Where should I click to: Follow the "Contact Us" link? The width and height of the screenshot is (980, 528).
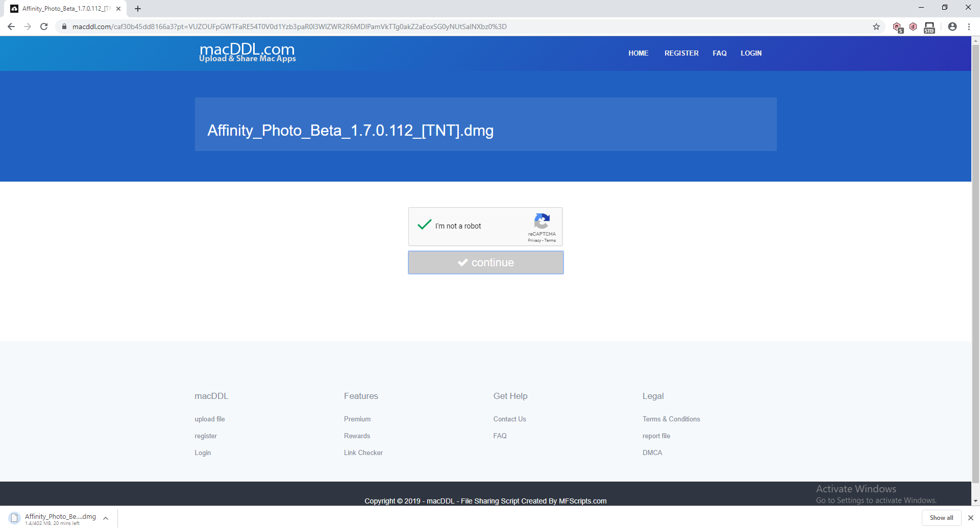point(509,418)
